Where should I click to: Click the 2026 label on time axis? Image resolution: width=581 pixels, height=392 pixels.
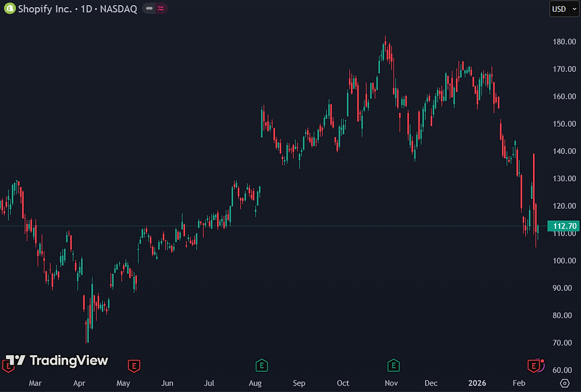[477, 383]
